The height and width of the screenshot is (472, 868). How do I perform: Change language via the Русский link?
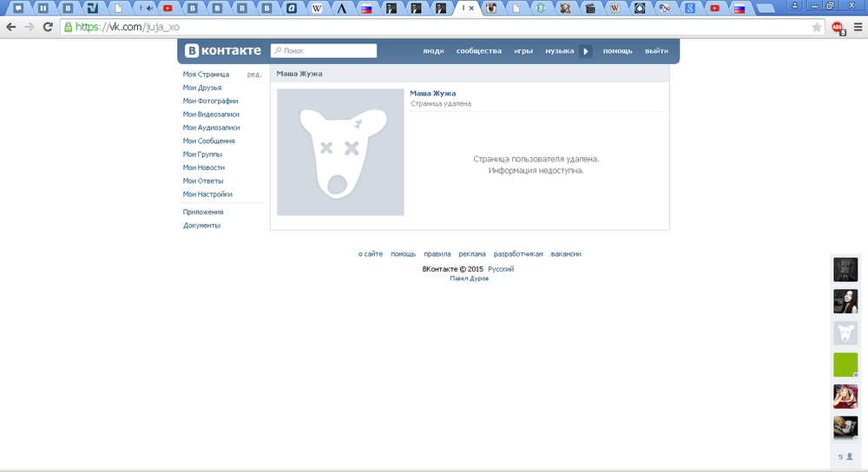501,269
